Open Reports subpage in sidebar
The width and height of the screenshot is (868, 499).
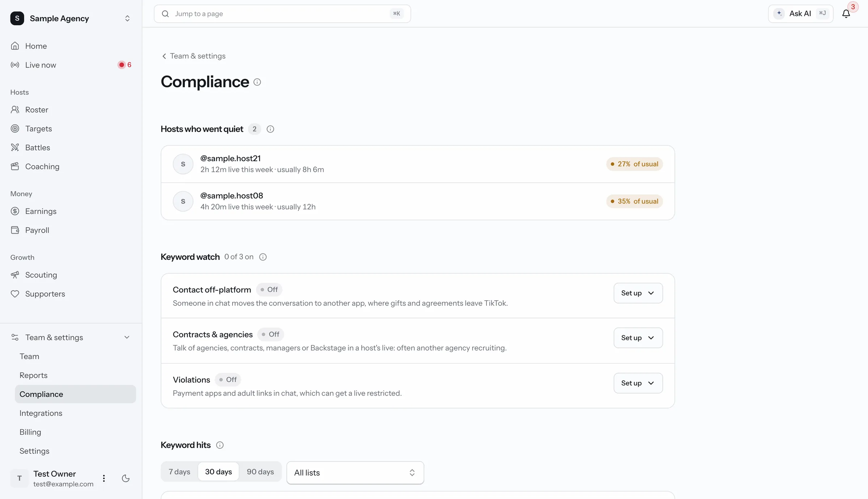pos(75,375)
